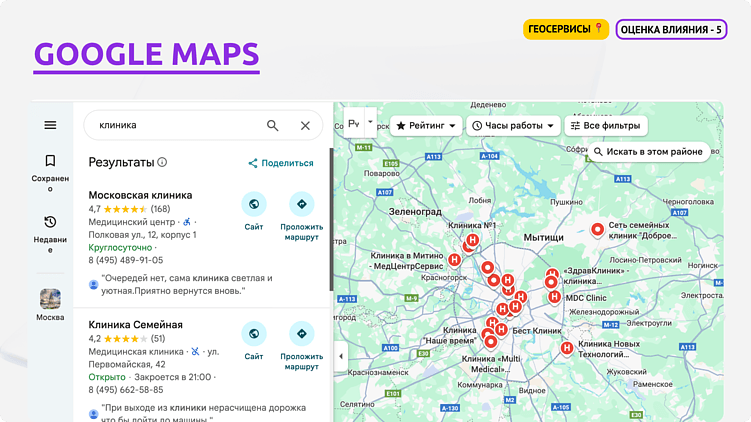The height and width of the screenshot is (422, 751).
Task: Click Клиника Семейная phone 8 (495) 662-58-85
Action: (125, 390)
